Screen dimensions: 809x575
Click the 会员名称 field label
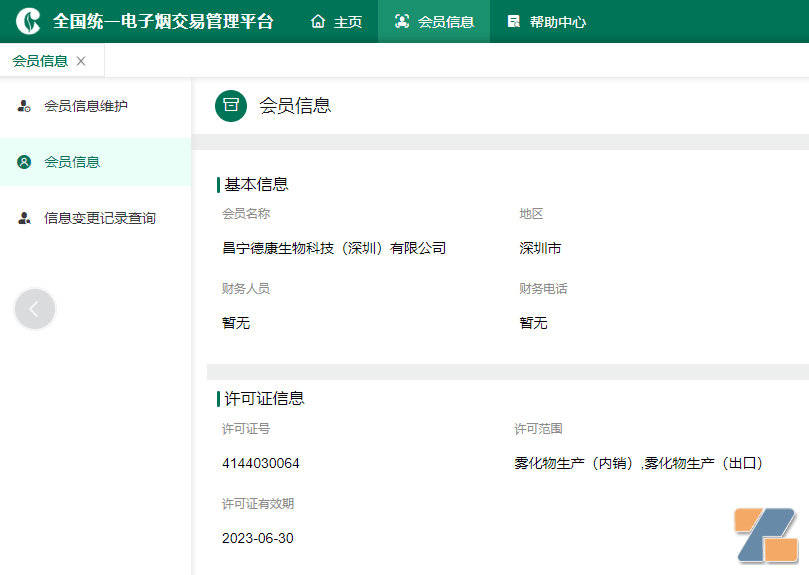point(246,214)
